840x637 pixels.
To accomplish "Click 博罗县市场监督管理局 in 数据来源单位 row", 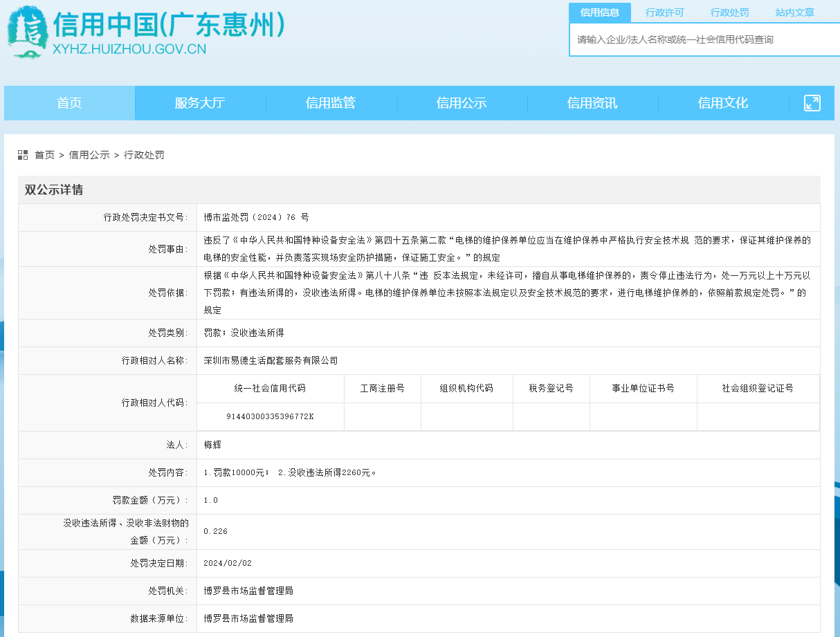I will pos(248,618).
